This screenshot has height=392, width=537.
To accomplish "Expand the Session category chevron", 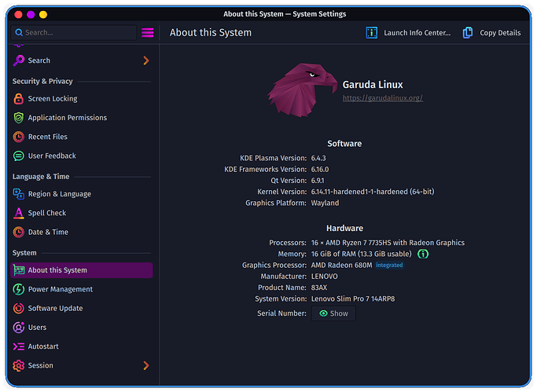I will tap(146, 365).
